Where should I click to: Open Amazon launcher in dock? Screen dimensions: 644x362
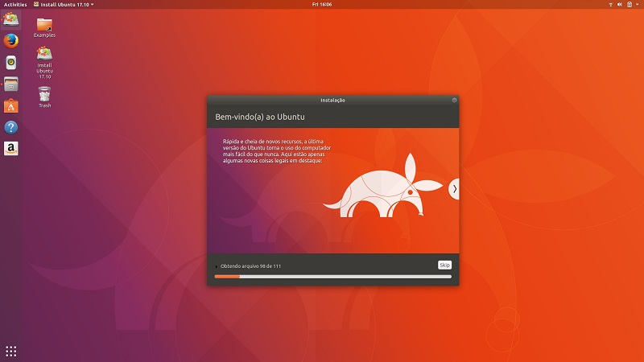(x=11, y=149)
